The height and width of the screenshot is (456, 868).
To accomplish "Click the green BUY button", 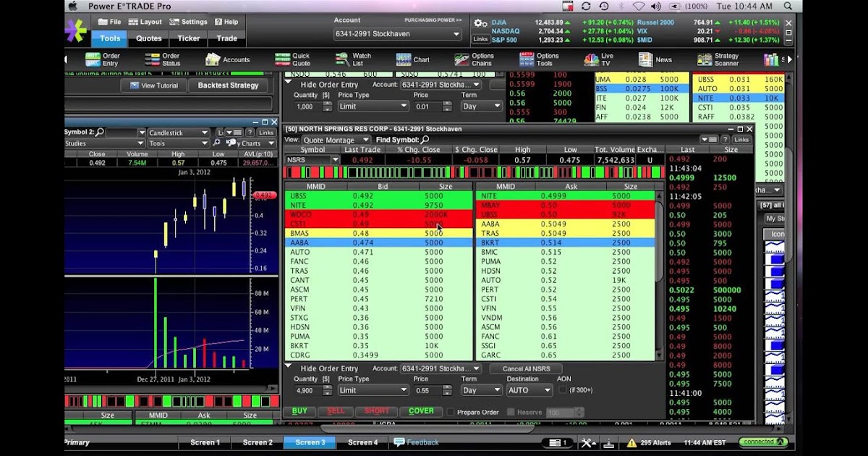I will [x=299, y=411].
